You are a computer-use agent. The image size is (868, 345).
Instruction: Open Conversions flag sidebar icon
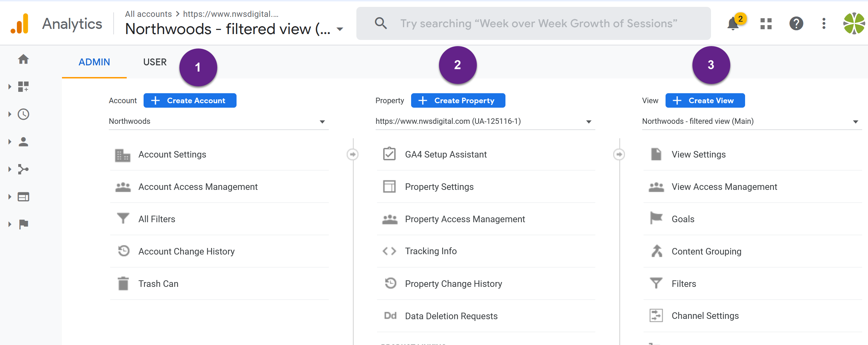(x=23, y=224)
